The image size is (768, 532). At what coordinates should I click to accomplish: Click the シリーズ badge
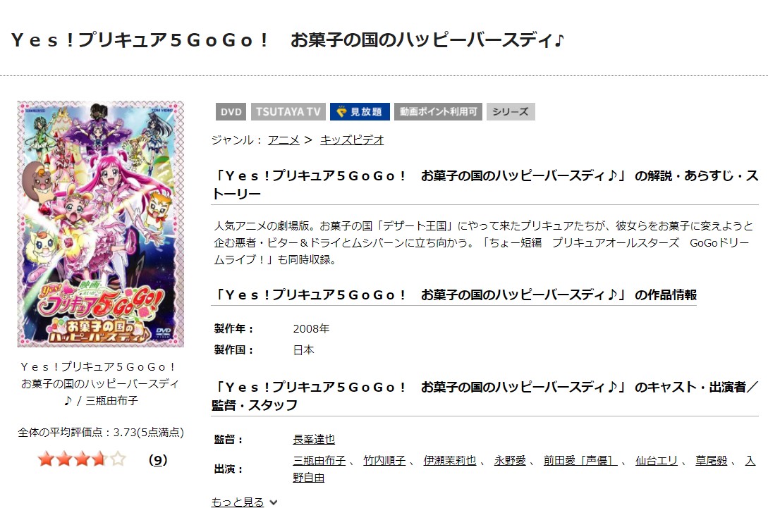[511, 111]
